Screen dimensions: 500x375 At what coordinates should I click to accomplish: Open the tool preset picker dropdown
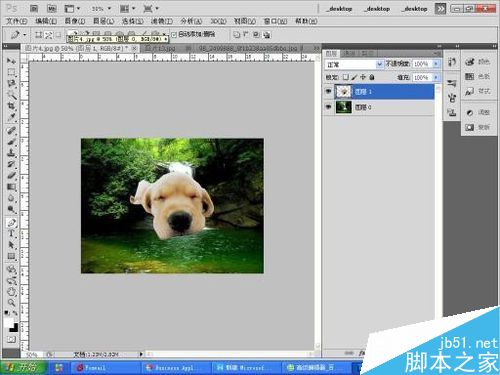coord(25,35)
